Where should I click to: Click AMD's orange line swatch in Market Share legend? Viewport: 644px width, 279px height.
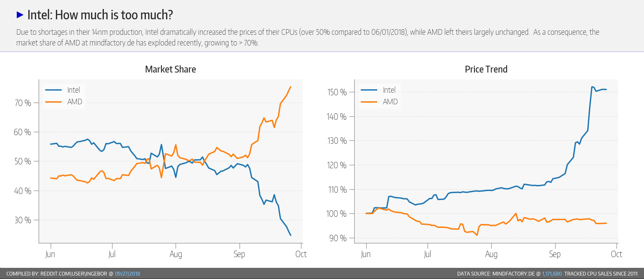[54, 102]
